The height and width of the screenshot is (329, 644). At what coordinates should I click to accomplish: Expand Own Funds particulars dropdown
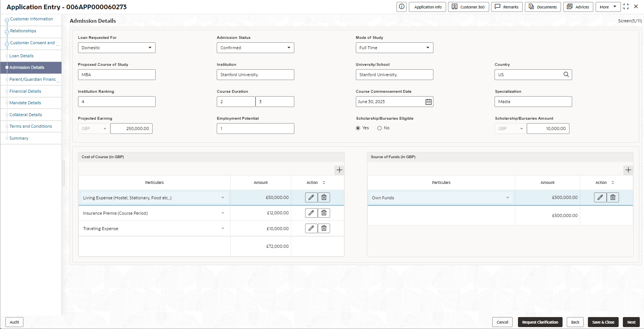pos(508,198)
